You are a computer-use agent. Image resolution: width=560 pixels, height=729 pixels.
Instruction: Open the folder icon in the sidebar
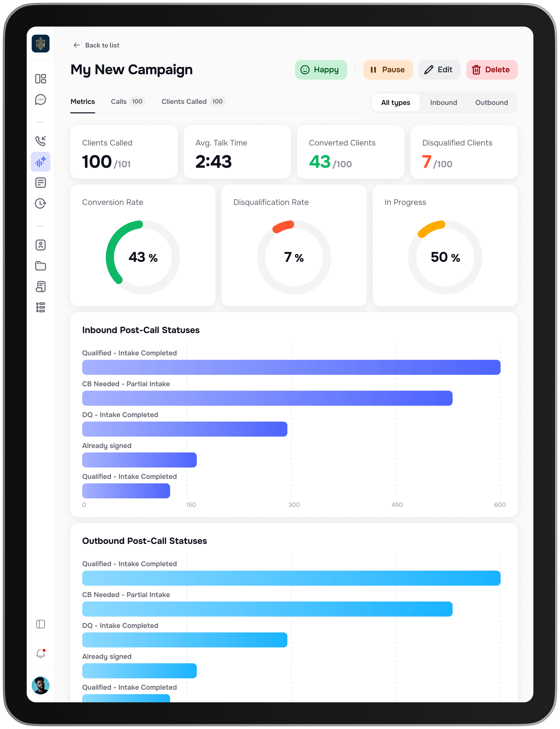[x=41, y=266]
